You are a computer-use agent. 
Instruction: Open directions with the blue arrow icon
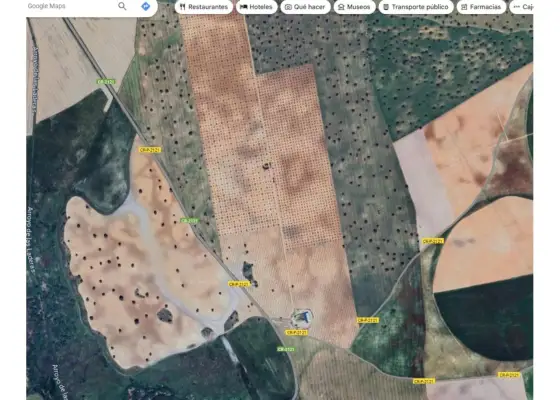click(145, 6)
